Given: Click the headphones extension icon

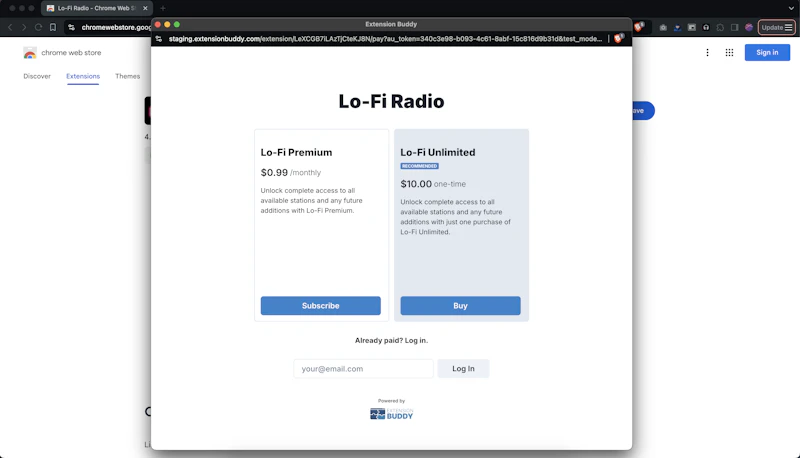Looking at the screenshot, I should pos(706,28).
